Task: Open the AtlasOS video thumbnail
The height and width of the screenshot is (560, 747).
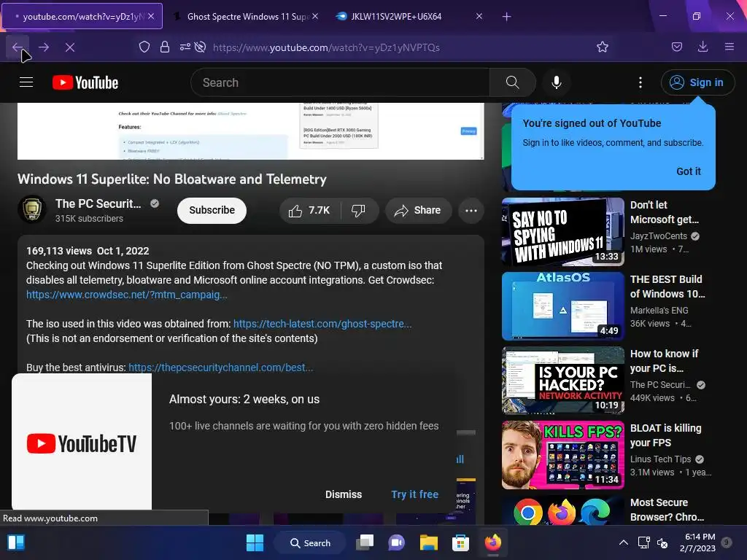Action: 563,306
